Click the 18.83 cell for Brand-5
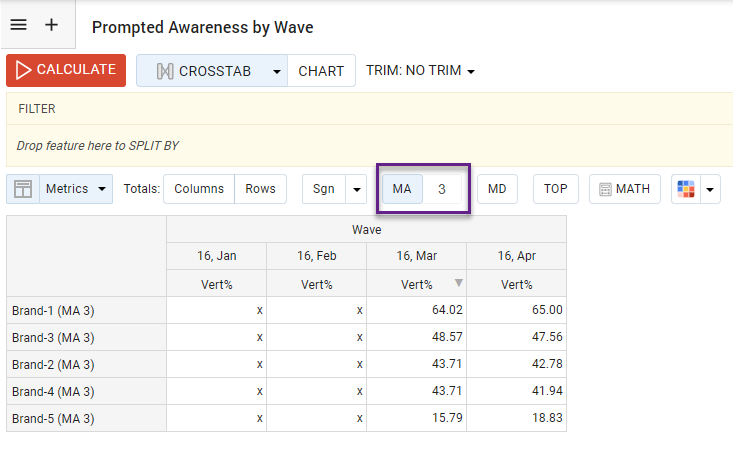Image resolution: width=733 pixels, height=453 pixels. tap(517, 418)
